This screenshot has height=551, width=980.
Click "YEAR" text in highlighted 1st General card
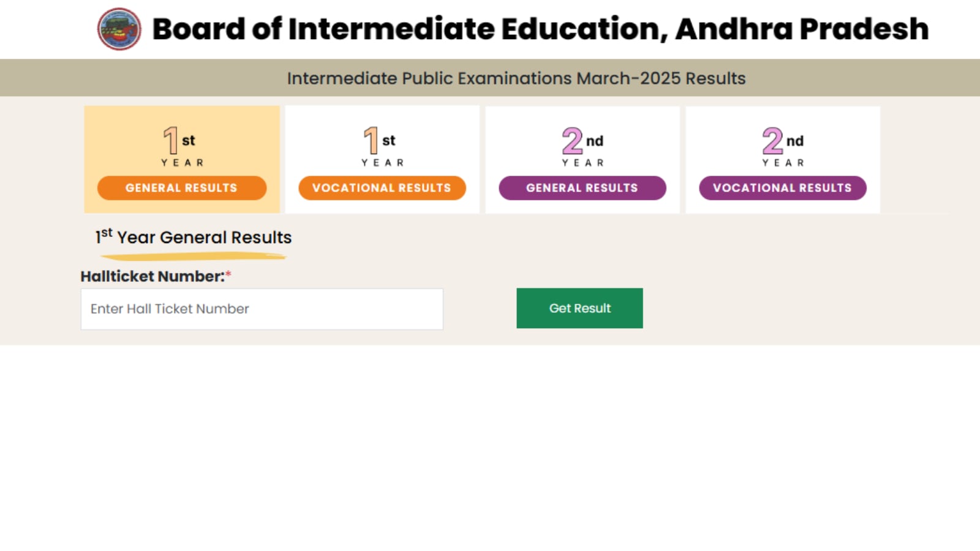(182, 163)
